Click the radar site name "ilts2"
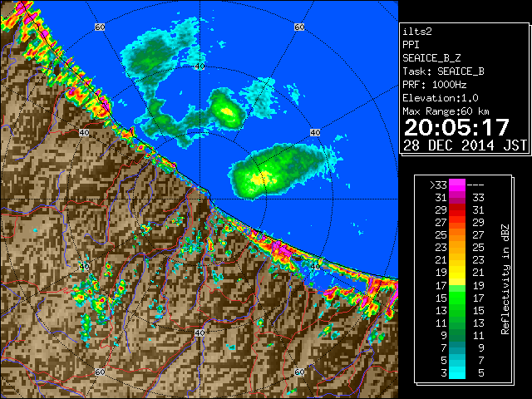The height and width of the screenshot is (399, 532). 417,32
